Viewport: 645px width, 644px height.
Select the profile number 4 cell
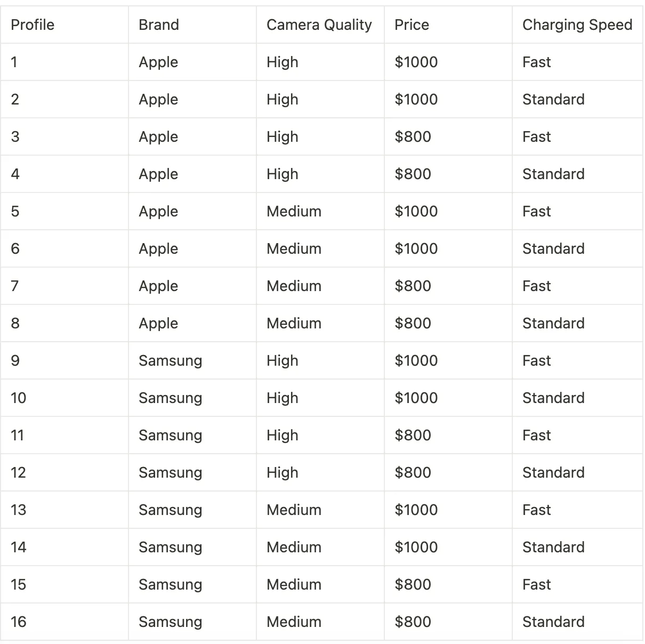[64, 174]
